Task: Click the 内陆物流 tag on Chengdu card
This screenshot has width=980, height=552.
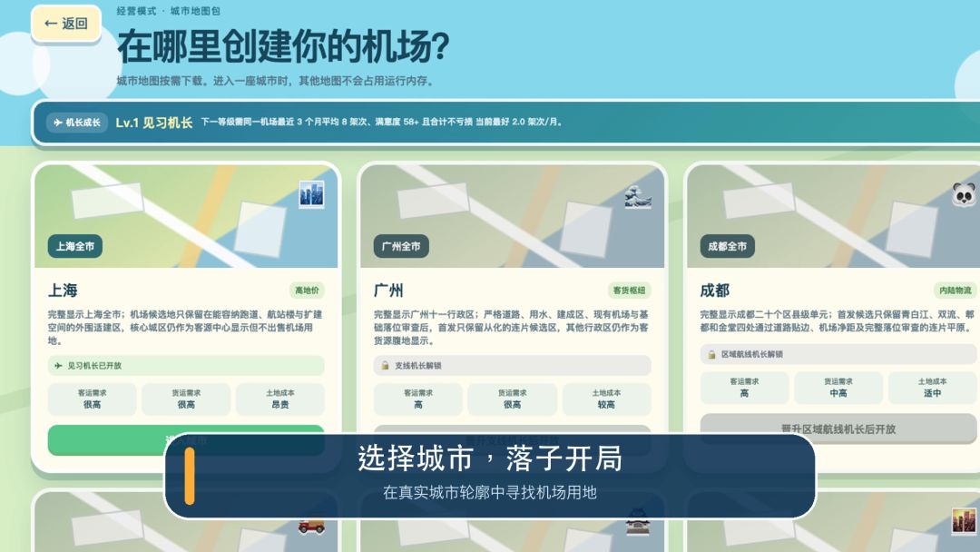Action: pos(955,290)
